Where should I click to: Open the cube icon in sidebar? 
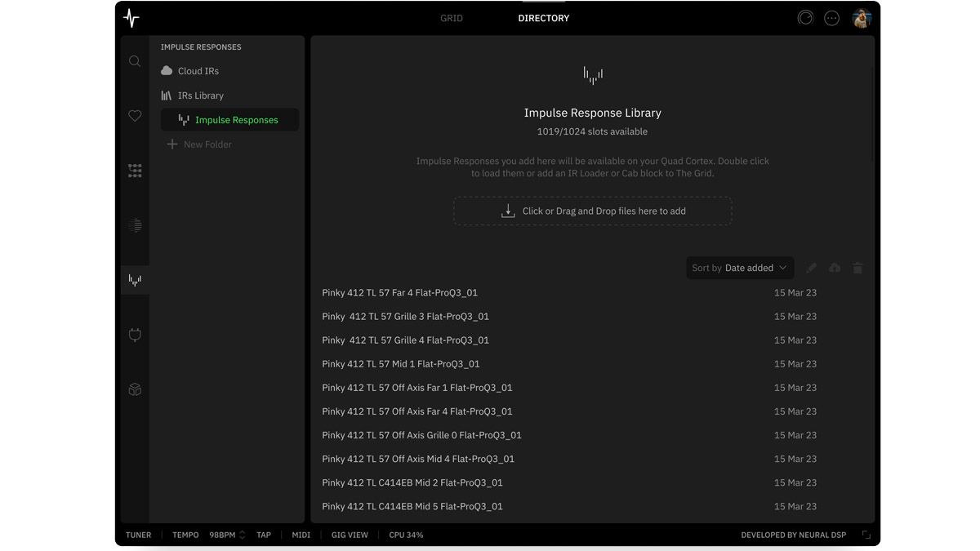click(135, 389)
